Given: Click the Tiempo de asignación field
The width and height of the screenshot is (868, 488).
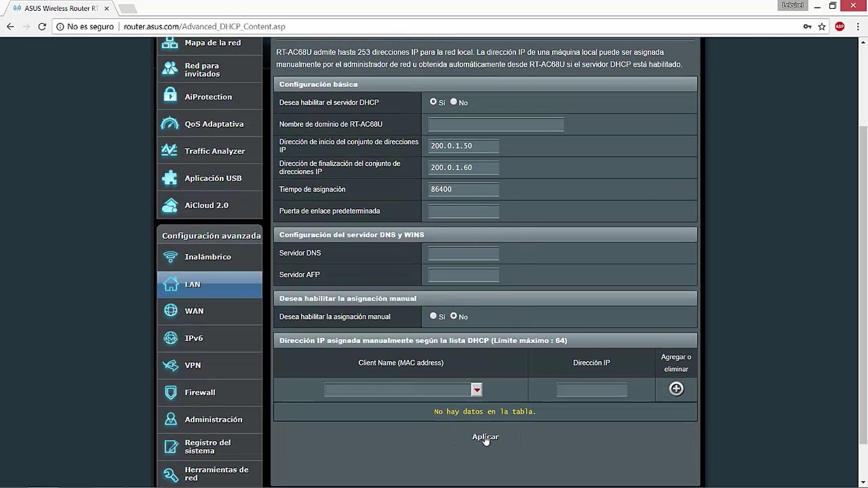Looking at the screenshot, I should coord(464,189).
